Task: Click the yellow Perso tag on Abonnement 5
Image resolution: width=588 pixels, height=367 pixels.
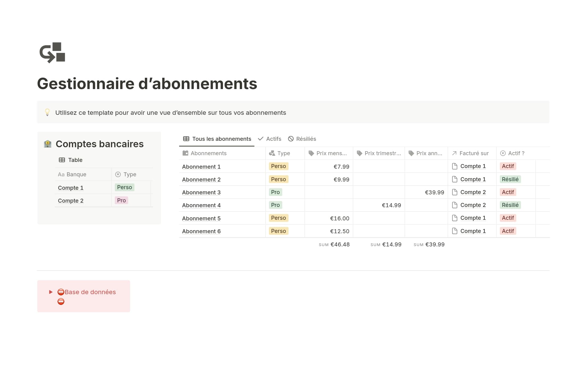Action: point(278,218)
